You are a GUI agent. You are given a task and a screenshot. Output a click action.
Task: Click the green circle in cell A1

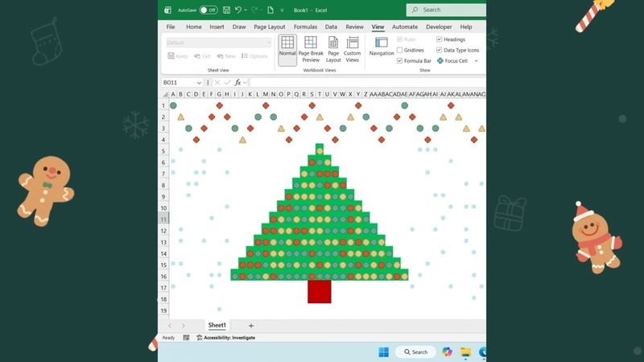[173, 105]
